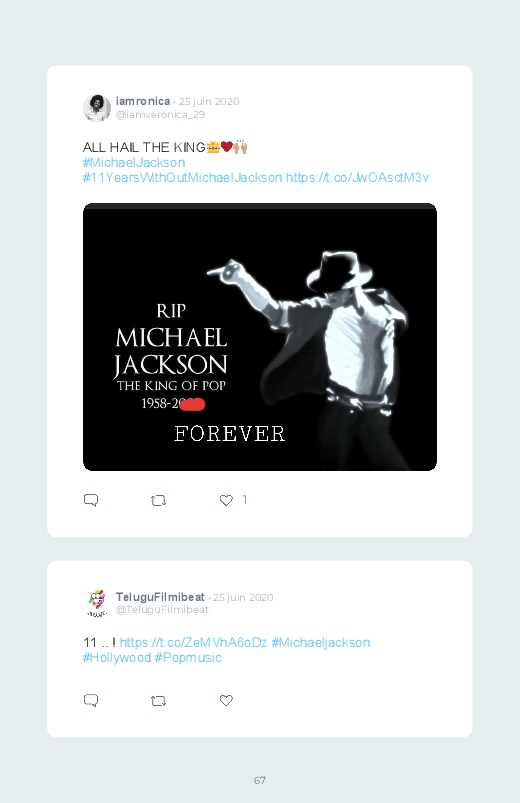Open iamronica's profile avatar

[97, 108]
